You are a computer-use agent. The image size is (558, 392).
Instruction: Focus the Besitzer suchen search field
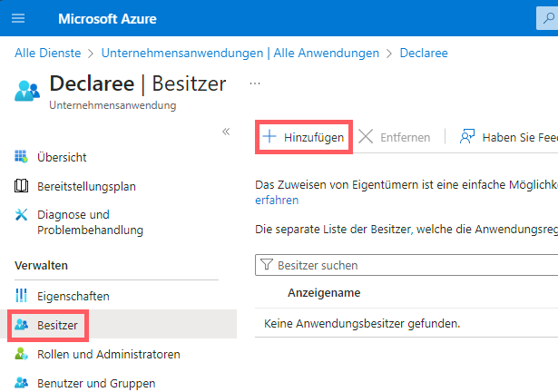[x=408, y=265]
